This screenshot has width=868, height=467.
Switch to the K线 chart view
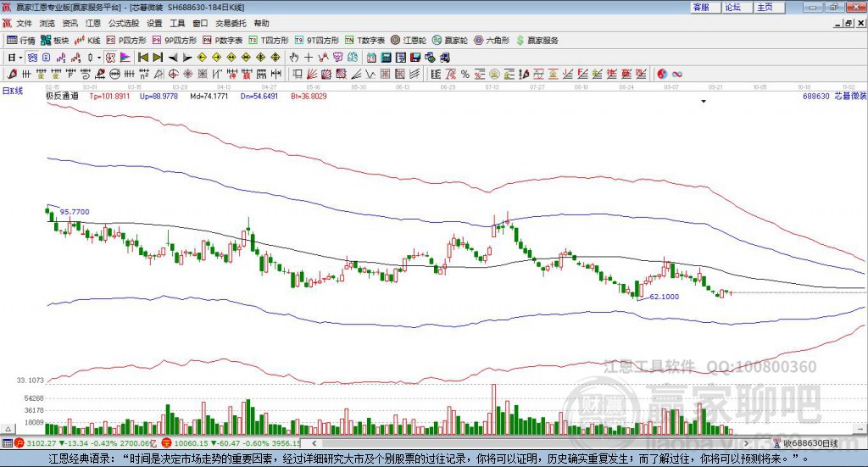87,41
